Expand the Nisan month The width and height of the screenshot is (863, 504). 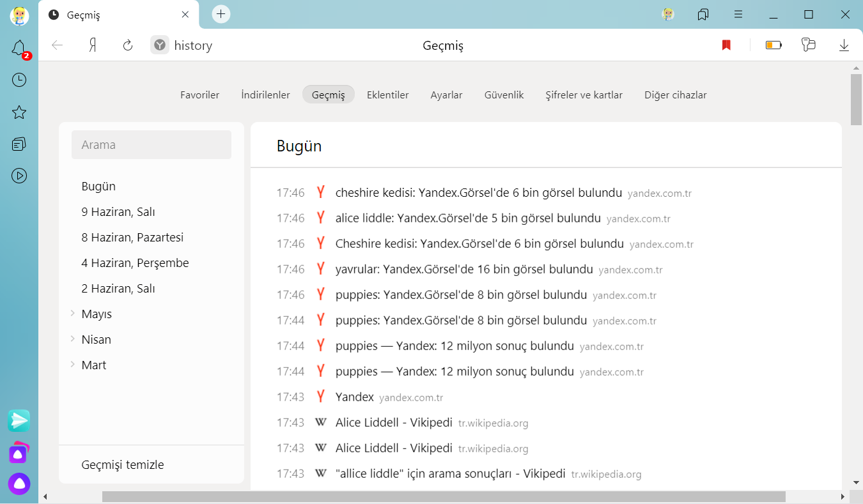(72, 339)
